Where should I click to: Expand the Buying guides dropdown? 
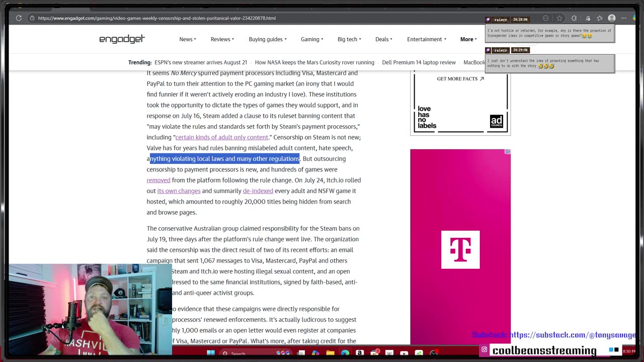(x=268, y=39)
